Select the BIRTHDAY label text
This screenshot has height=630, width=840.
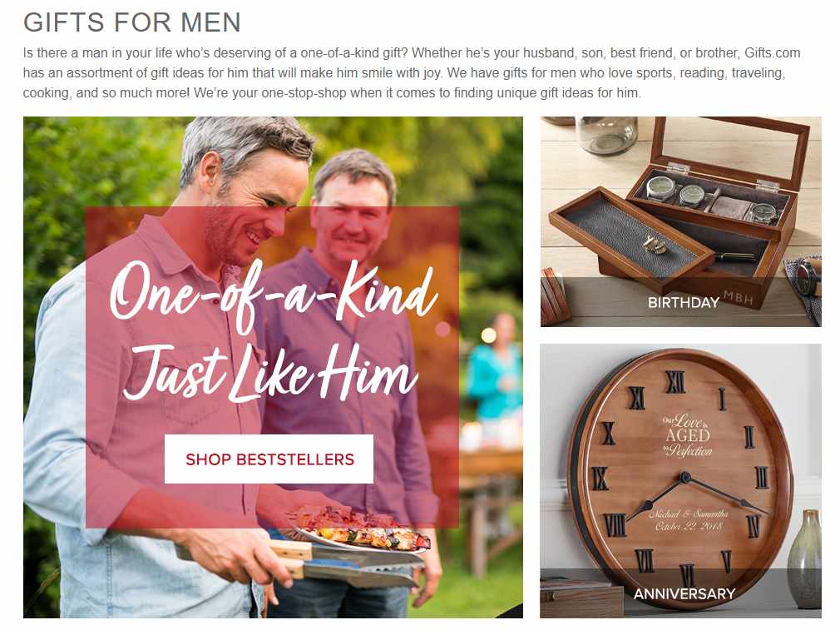click(683, 302)
